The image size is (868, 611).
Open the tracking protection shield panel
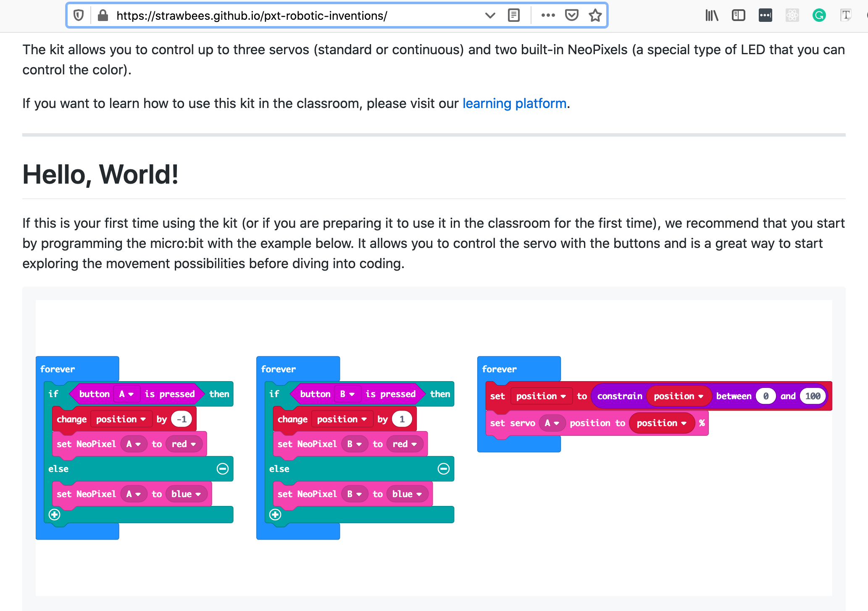tap(79, 15)
